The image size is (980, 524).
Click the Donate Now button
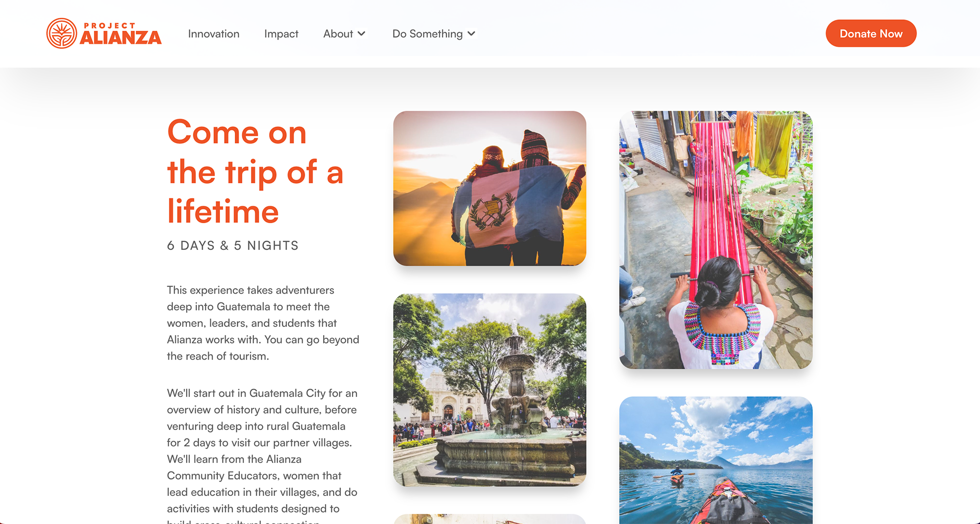click(x=871, y=34)
